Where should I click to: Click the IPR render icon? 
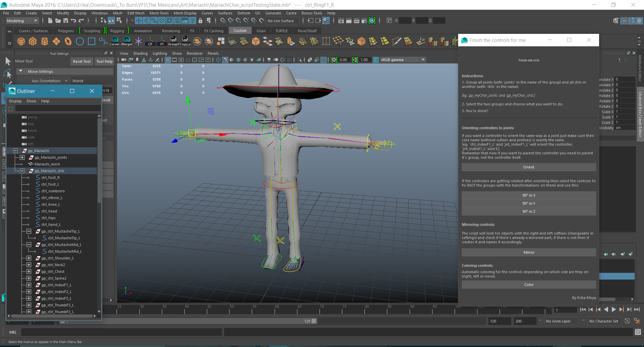pos(356,21)
